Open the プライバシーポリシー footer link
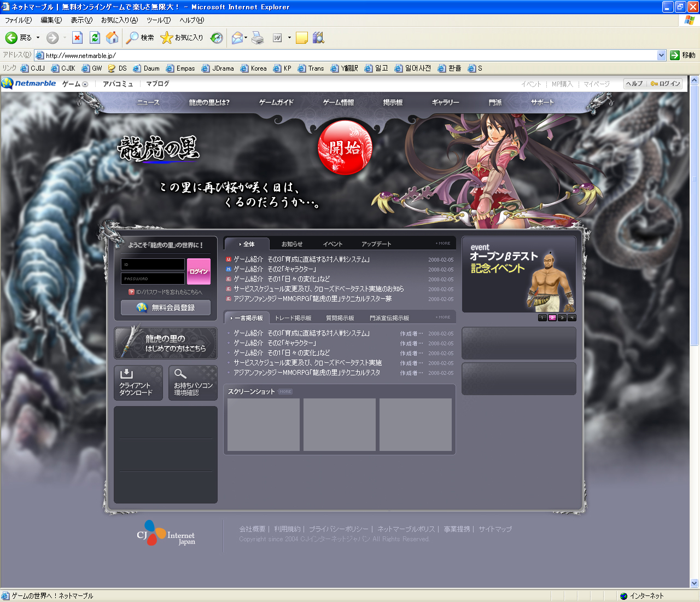 point(339,529)
